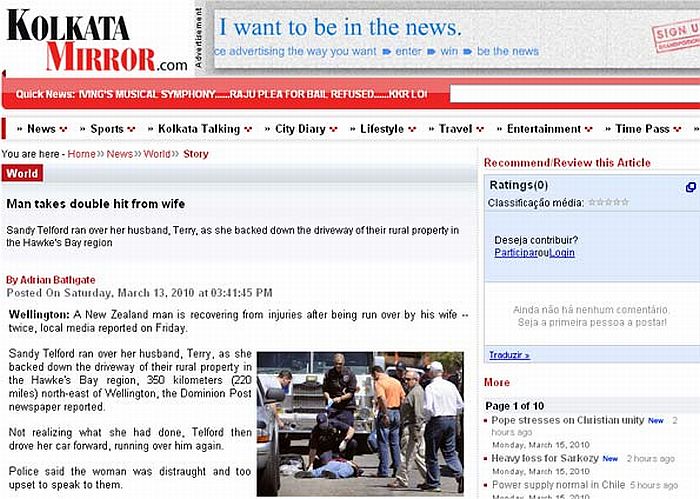The image size is (700, 499).
Task: Go to Home breadcrumb link
Action: coord(81,154)
